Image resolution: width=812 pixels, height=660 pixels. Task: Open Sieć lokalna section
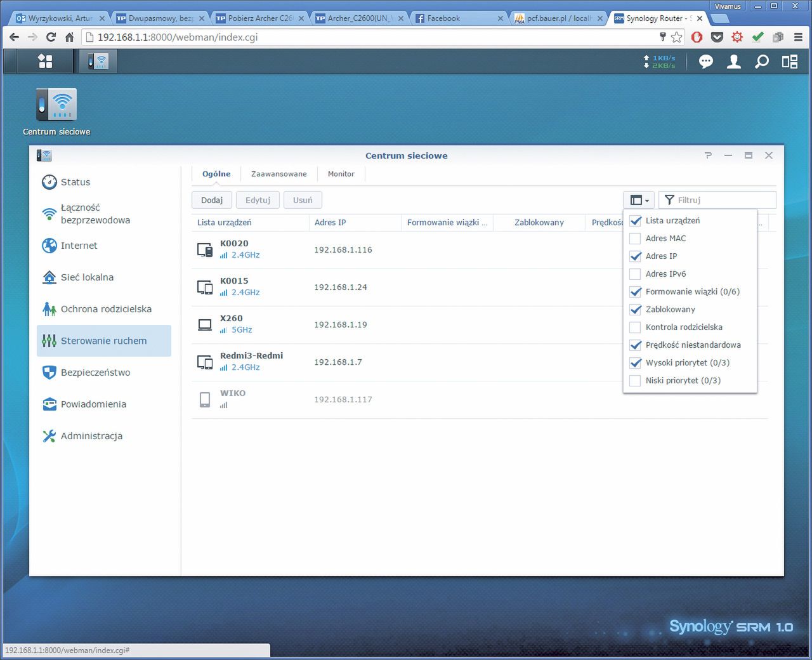pos(104,277)
